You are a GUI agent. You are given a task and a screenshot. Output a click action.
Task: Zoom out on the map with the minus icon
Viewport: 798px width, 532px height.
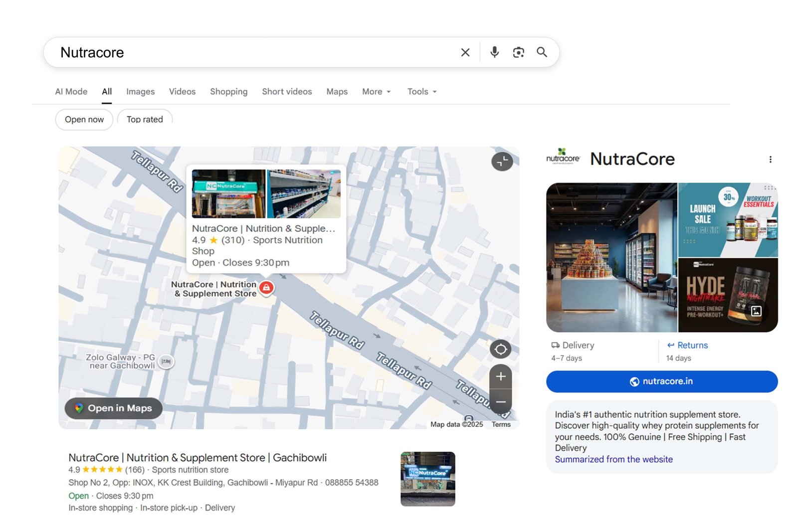500,401
